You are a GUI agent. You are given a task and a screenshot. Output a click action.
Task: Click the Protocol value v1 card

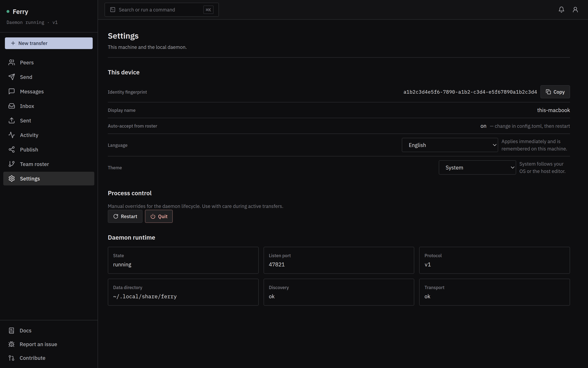(494, 260)
